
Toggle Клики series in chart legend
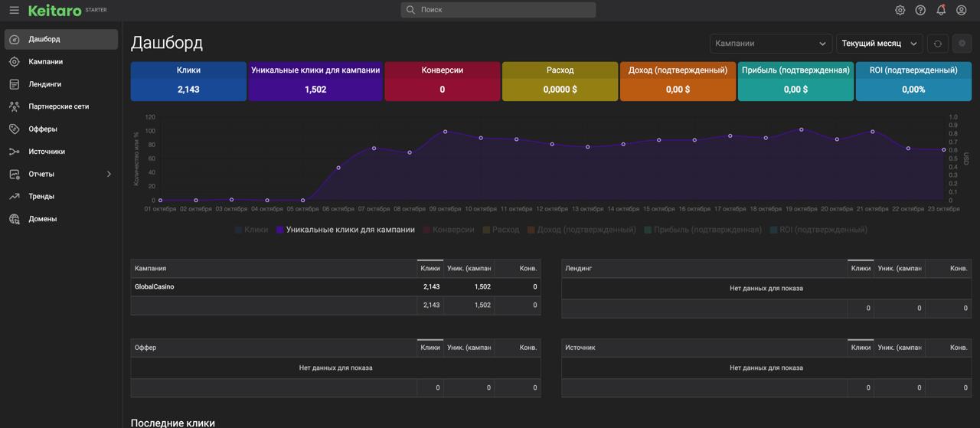[252, 230]
